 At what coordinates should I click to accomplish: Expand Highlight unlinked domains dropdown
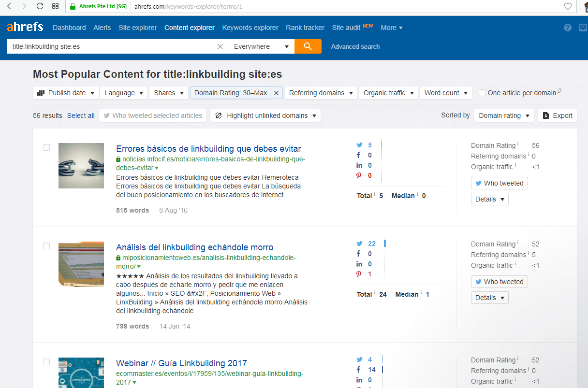pos(265,115)
